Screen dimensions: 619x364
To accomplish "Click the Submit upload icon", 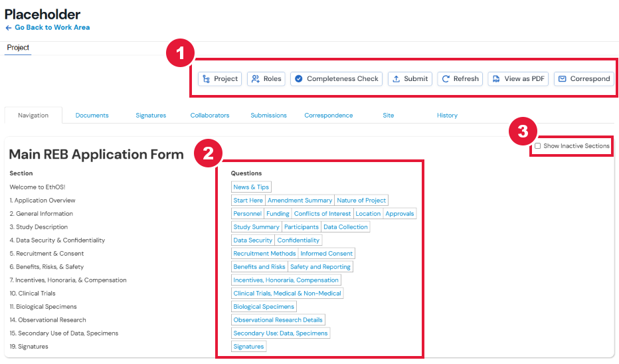I will click(x=396, y=79).
